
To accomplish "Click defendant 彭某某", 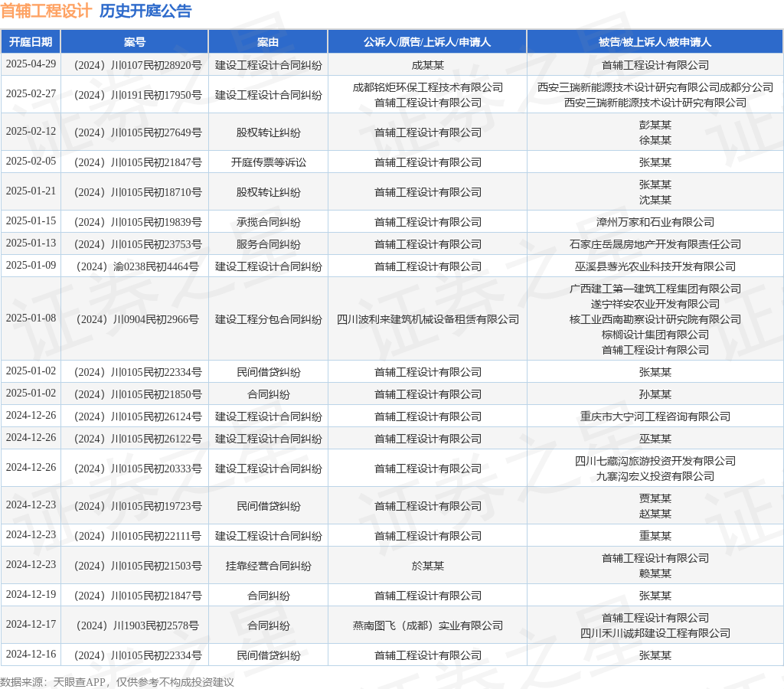I will 655,125.
